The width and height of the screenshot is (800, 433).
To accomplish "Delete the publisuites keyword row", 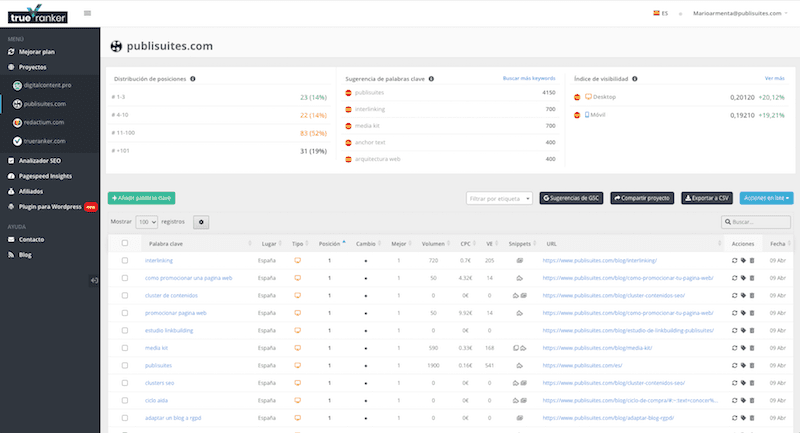I will pos(752,365).
